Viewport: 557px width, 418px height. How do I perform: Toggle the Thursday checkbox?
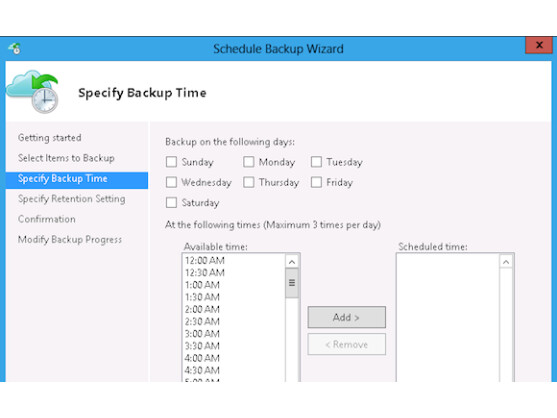click(x=249, y=182)
